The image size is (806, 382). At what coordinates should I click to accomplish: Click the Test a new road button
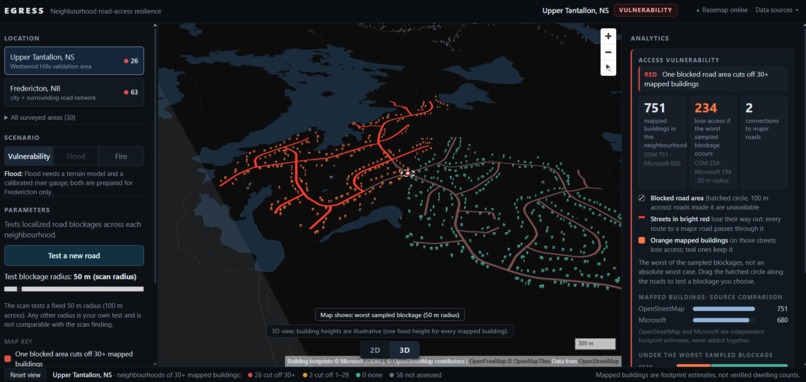click(74, 256)
